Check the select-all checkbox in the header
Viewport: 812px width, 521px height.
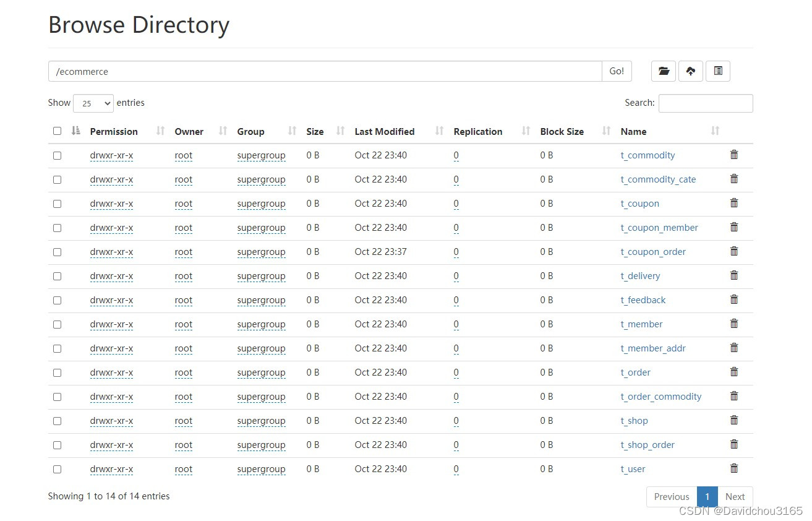click(57, 131)
